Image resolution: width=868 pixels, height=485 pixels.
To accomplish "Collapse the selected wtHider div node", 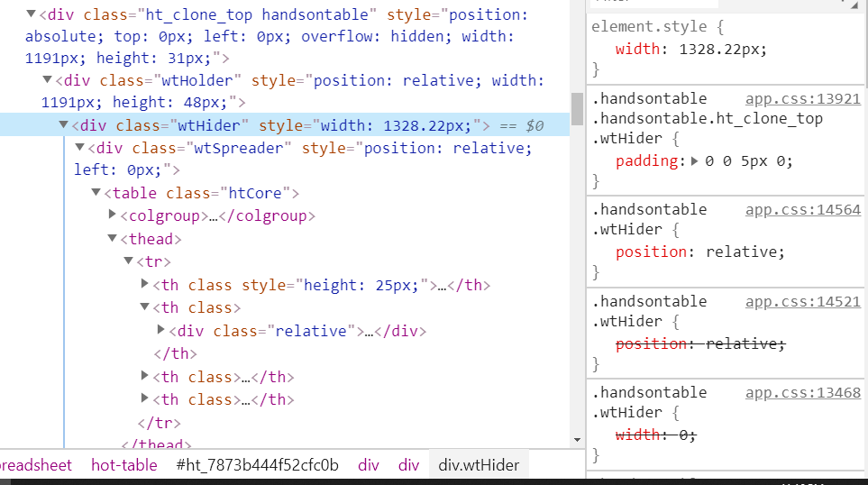I will tap(64, 125).
